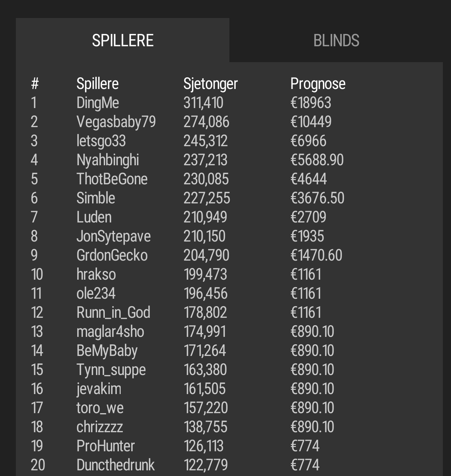Choose player letsgo33
Screen dimensions: 451x476
101,141
